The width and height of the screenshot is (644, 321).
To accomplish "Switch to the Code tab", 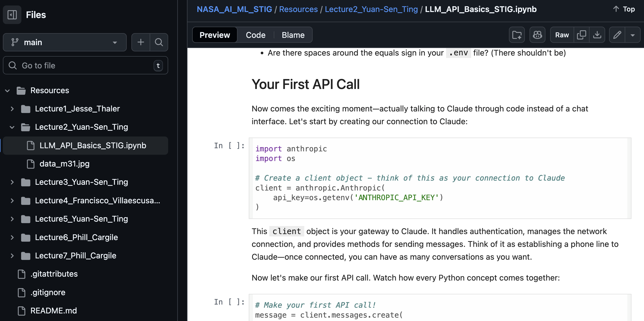I will 256,35.
